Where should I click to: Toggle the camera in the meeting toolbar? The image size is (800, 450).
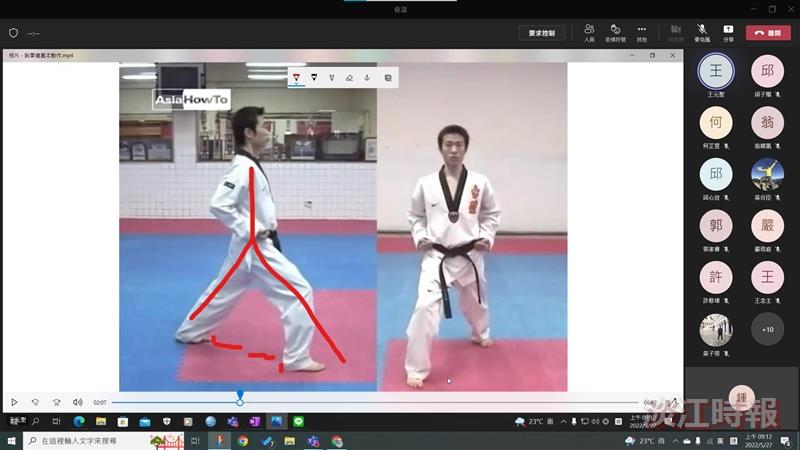(x=676, y=32)
